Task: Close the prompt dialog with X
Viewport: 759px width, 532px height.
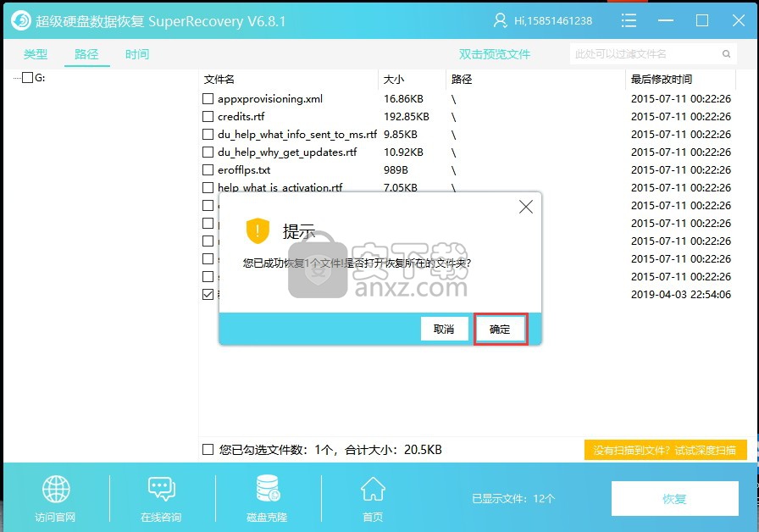Action: pos(526,207)
